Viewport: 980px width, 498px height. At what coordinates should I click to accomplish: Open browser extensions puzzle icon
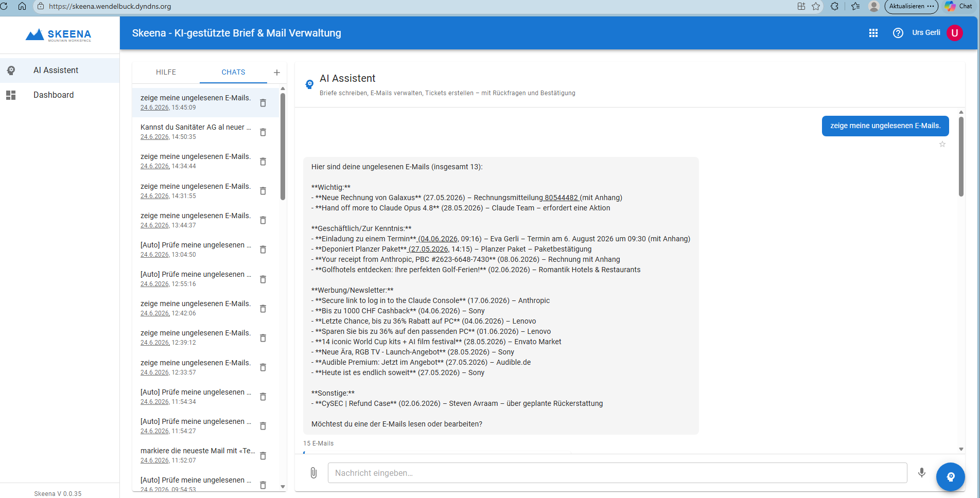point(834,6)
